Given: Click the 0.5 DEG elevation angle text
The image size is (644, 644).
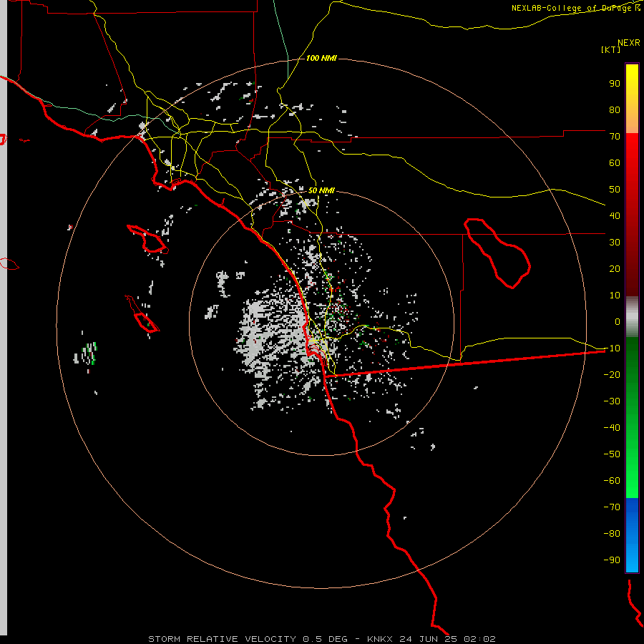Looking at the screenshot, I should pos(326,639).
